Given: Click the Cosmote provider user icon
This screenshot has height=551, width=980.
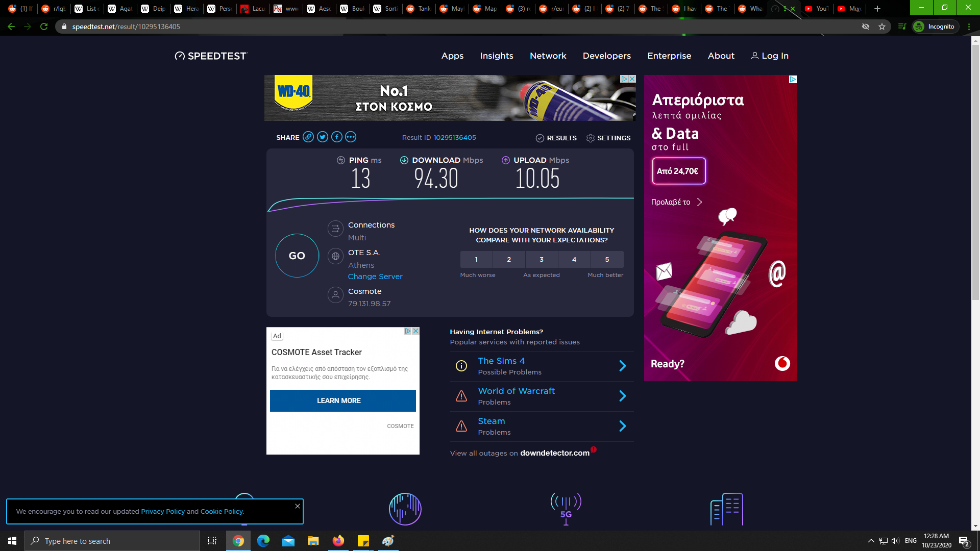Looking at the screenshot, I should coord(335,295).
